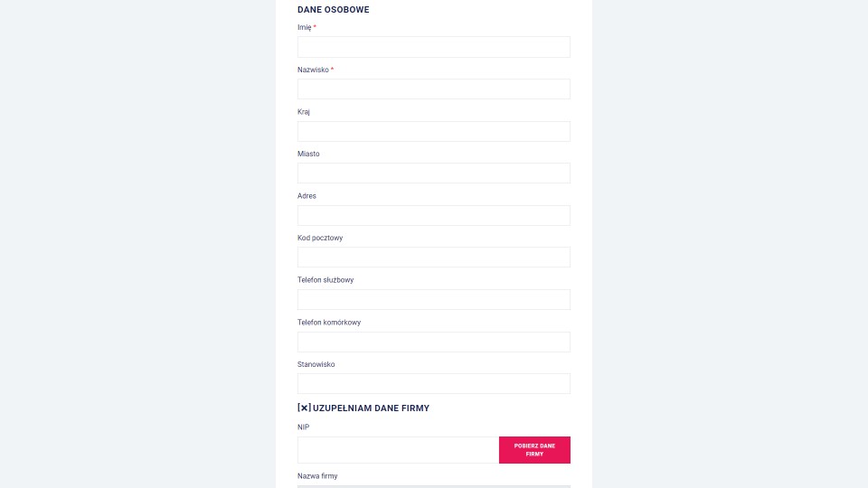Screen dimensions: 868x488
Task: Uncheck the Uzupełniam dane firmy checkbox
Action: pos(304,408)
